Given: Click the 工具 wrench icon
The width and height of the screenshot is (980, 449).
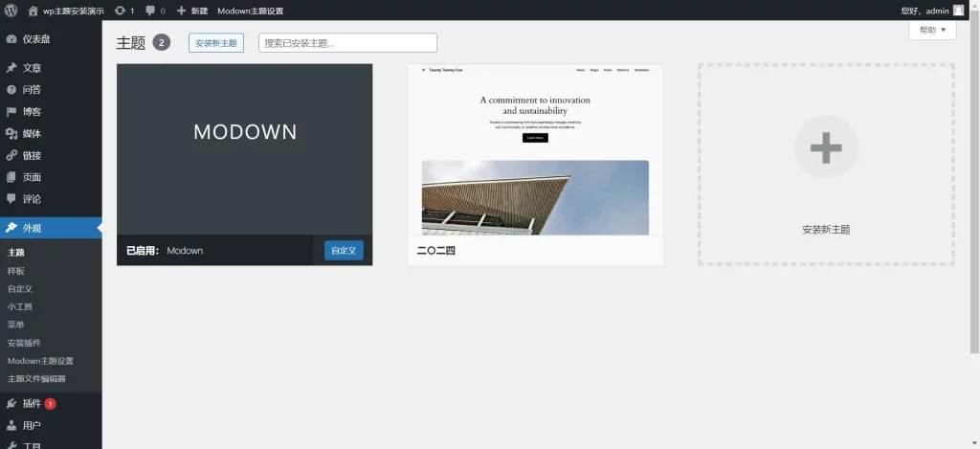Looking at the screenshot, I should click(x=11, y=445).
